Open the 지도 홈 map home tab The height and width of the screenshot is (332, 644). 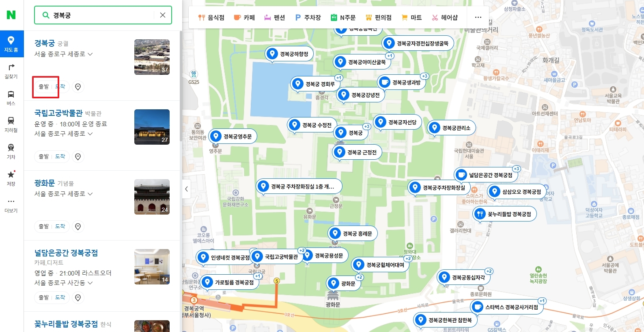click(11, 44)
